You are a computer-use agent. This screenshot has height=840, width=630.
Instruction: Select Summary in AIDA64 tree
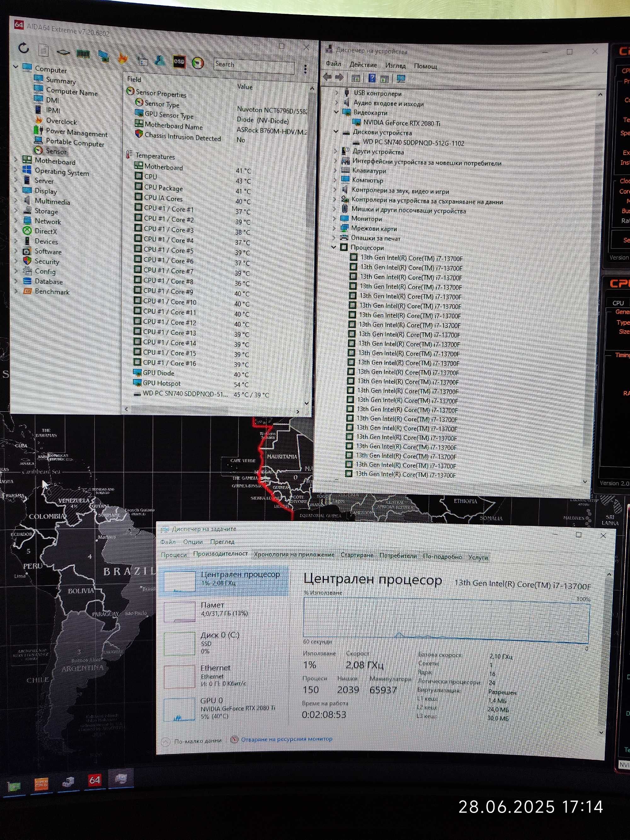pos(61,81)
